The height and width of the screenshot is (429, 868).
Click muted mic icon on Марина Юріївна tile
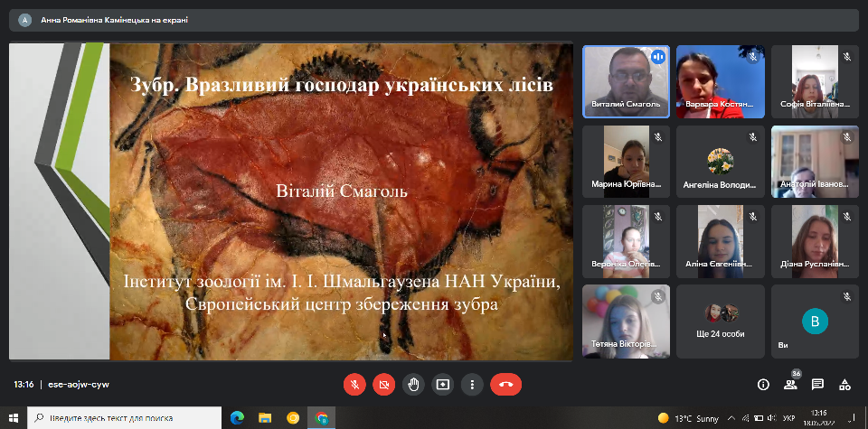(658, 137)
